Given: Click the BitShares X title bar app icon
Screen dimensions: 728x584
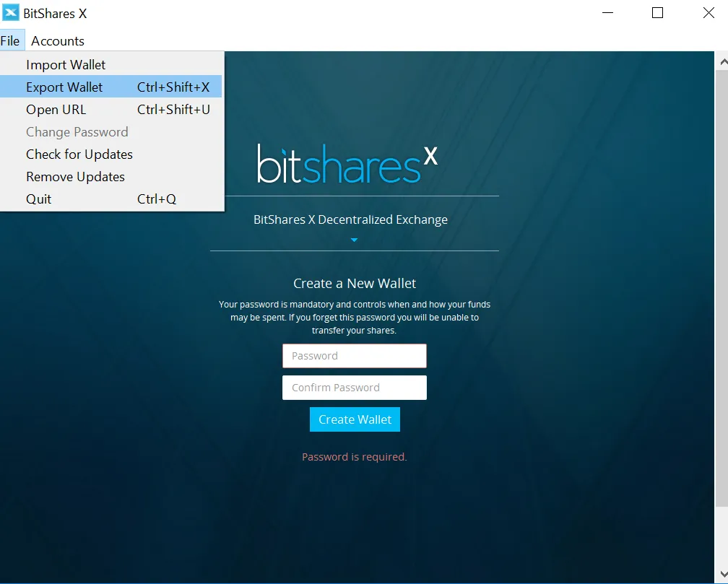Looking at the screenshot, I should click(11, 13).
